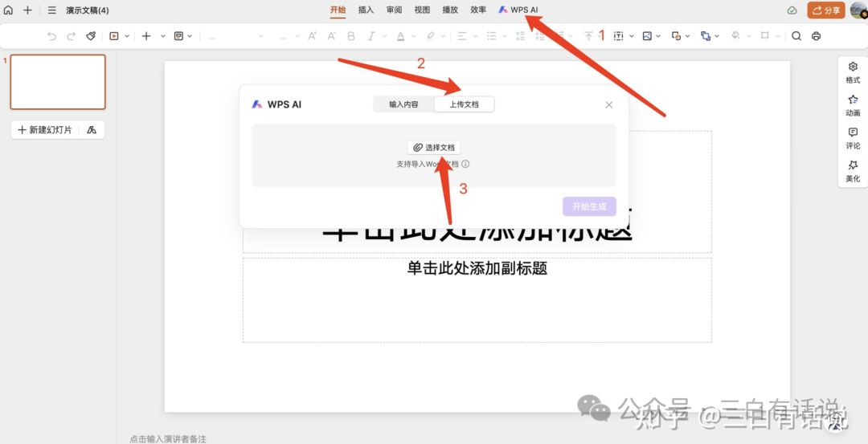Image resolution: width=868 pixels, height=444 pixels.
Task: Click the vertical align top icon
Action: (x=588, y=36)
